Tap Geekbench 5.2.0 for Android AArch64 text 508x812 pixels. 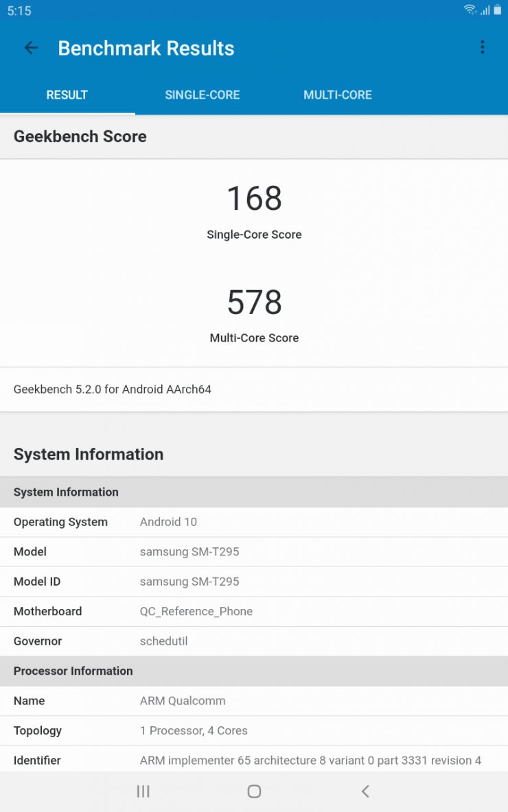click(x=113, y=390)
